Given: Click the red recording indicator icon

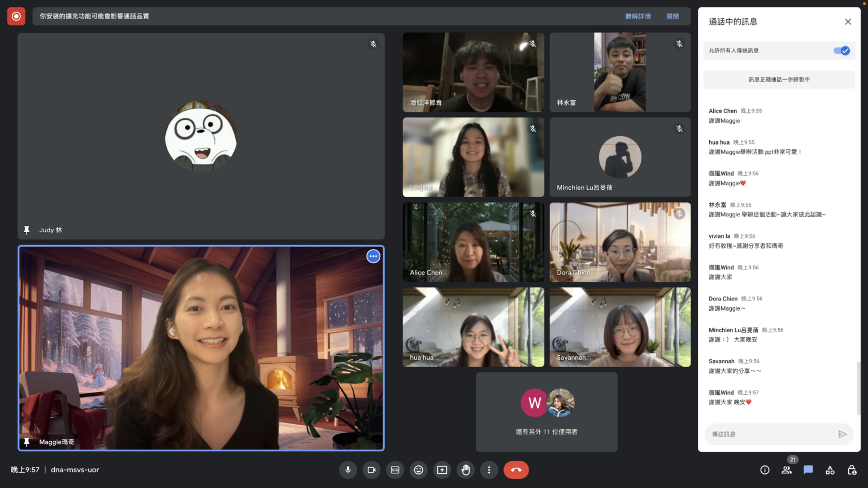Looking at the screenshot, I should (16, 16).
